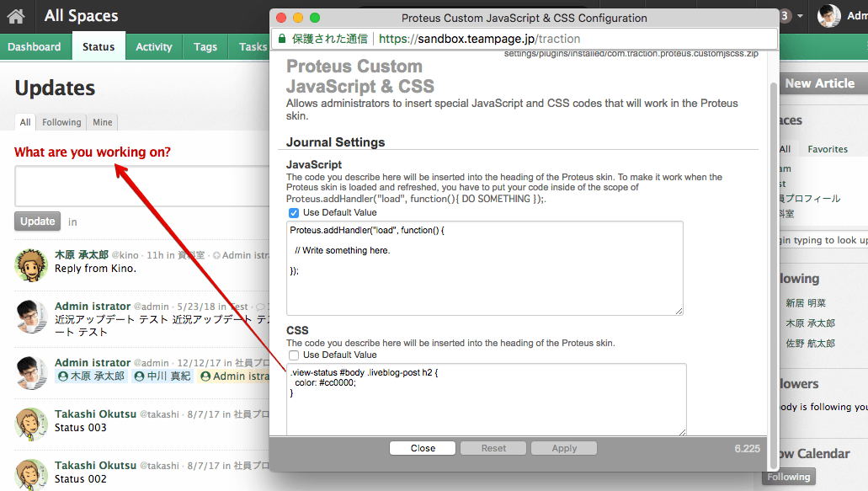Select the Status tab
This screenshot has height=491, width=868.
point(99,47)
